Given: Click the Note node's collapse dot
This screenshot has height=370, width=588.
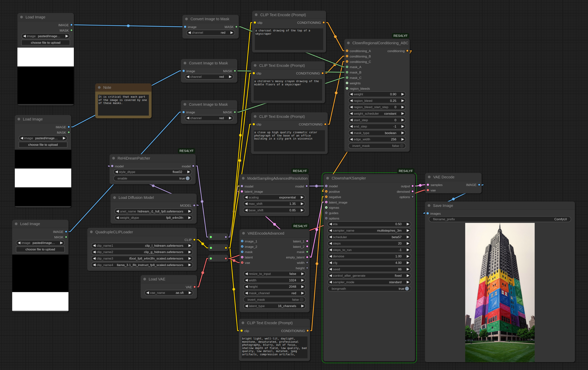Looking at the screenshot, I should [99, 88].
